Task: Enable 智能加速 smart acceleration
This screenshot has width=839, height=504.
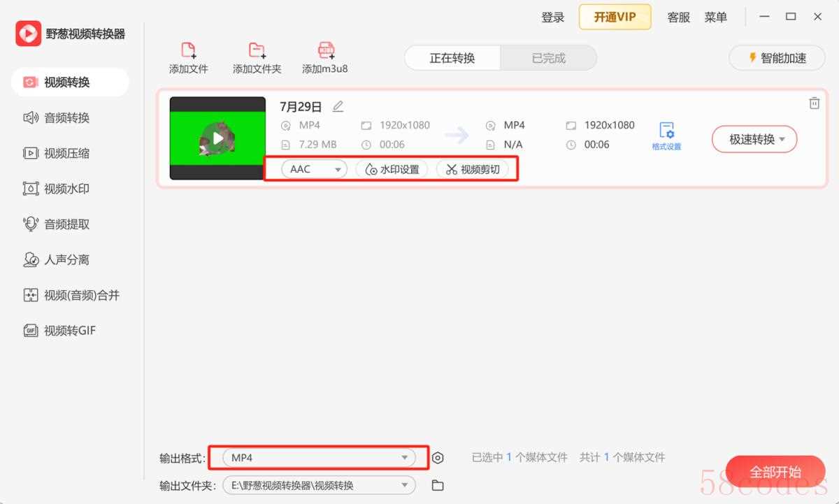Action: pos(777,58)
